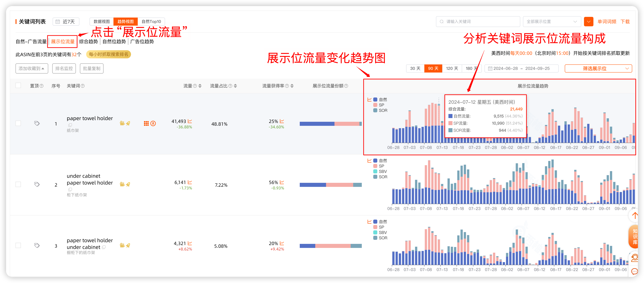Click rocket icon in paper towel holder row
The height and width of the screenshot is (283, 644).
click(128, 123)
